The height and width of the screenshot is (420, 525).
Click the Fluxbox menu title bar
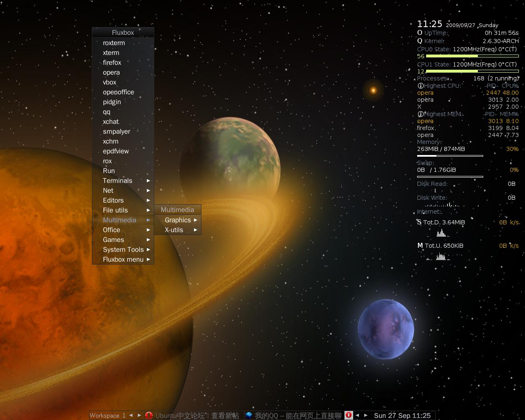click(123, 32)
